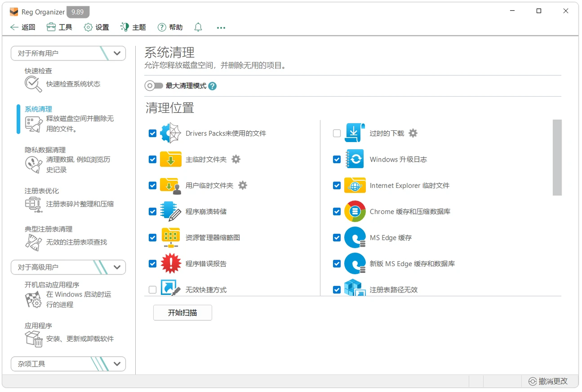Open the 帮助 menu
Viewport: 582px width, 392px height.
pos(170,27)
